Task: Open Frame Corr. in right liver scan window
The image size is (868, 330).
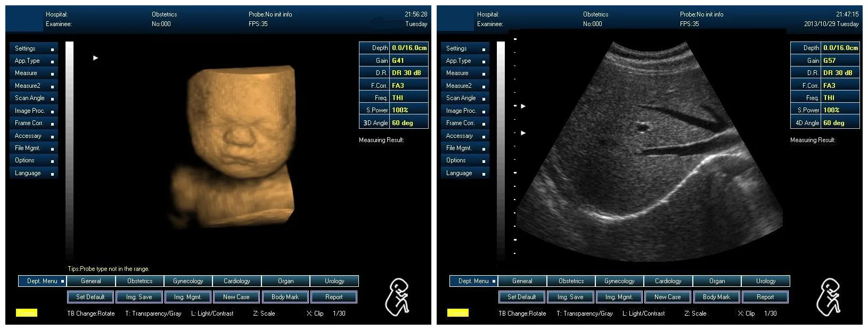Action: click(465, 123)
